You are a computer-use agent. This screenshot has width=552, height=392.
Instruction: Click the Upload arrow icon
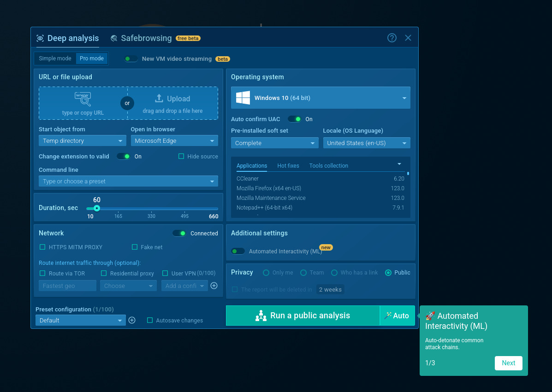click(x=159, y=99)
